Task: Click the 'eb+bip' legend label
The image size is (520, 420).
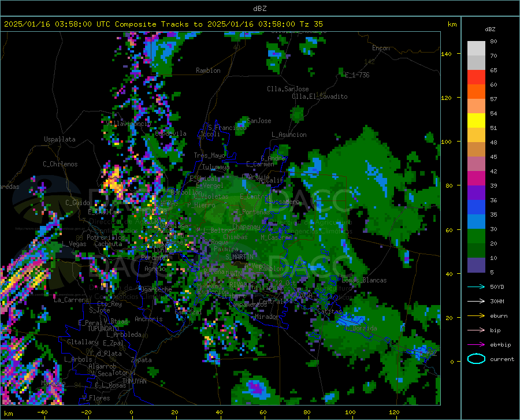Action: coord(500,345)
